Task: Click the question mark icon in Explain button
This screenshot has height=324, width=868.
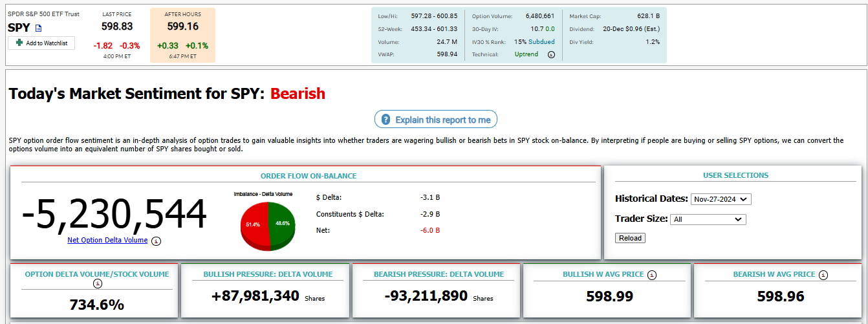Action: click(386, 120)
